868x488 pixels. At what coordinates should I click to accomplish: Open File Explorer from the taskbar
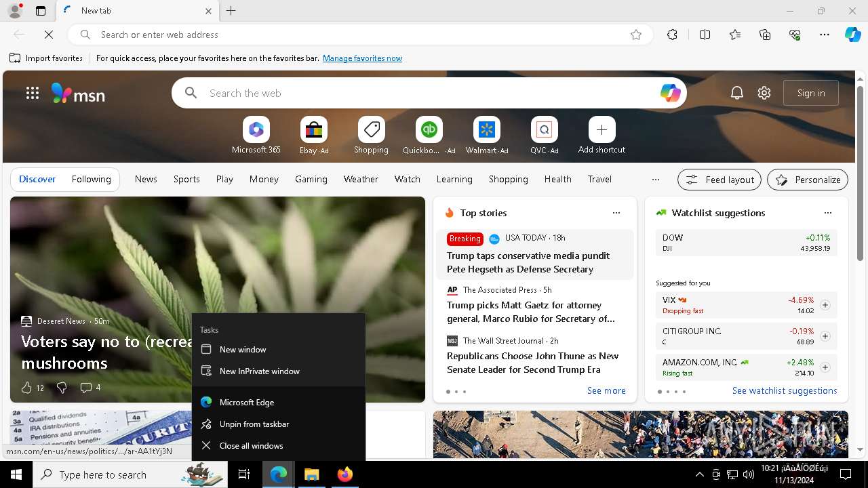[x=312, y=474]
